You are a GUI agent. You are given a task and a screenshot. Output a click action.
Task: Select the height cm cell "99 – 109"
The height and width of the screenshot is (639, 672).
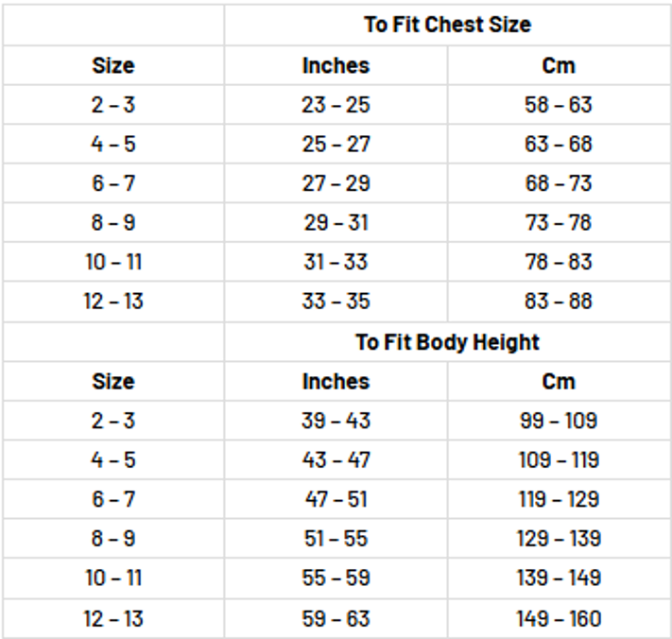click(559, 421)
